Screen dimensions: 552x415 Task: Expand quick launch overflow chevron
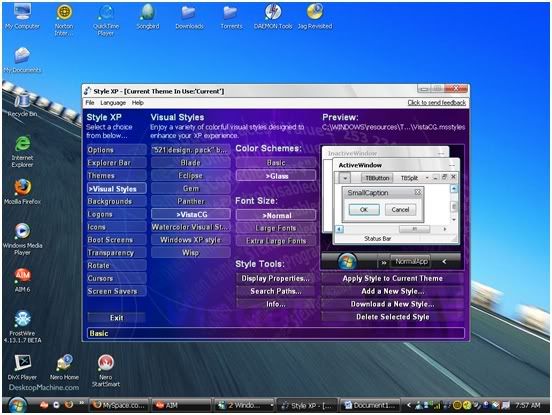(82, 403)
